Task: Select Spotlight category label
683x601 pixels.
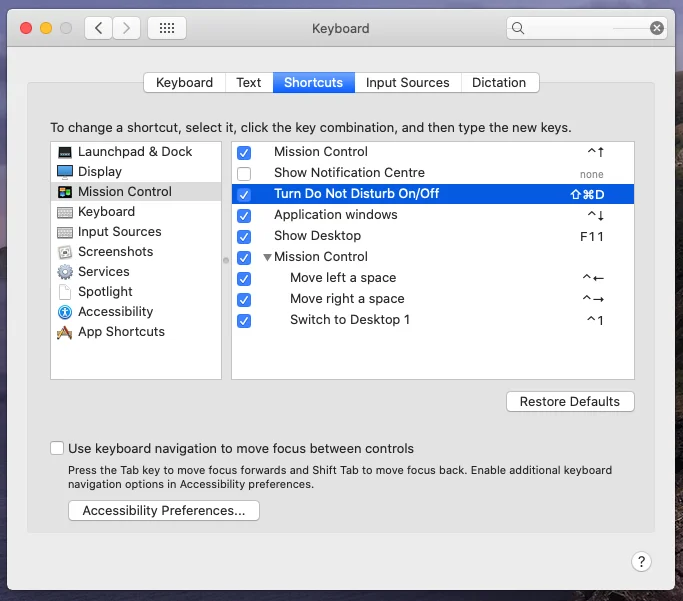Action: click(105, 292)
